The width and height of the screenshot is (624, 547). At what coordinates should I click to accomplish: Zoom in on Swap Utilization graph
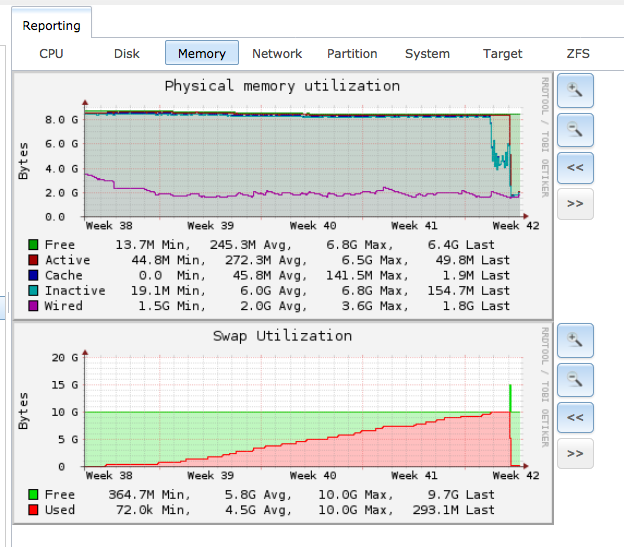pos(575,341)
